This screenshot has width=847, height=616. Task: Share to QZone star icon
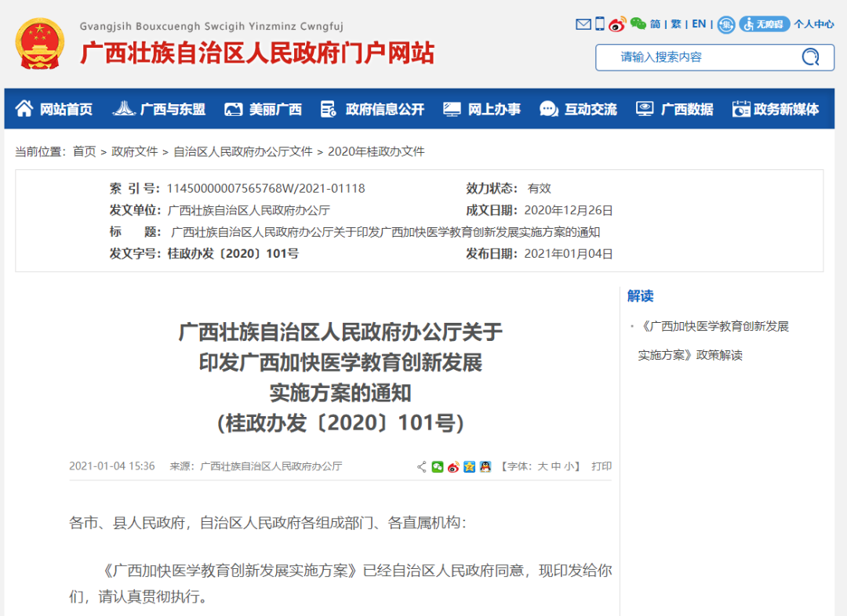pyautogui.click(x=469, y=466)
